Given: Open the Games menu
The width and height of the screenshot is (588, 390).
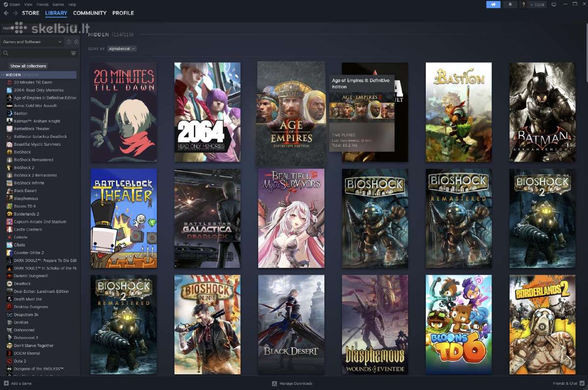Looking at the screenshot, I should pyautogui.click(x=58, y=4).
